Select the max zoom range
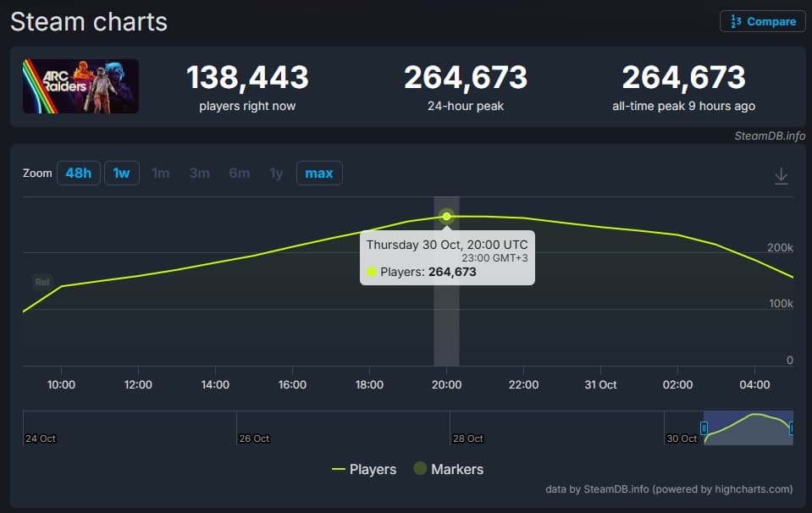The height and width of the screenshot is (513, 812). [319, 173]
